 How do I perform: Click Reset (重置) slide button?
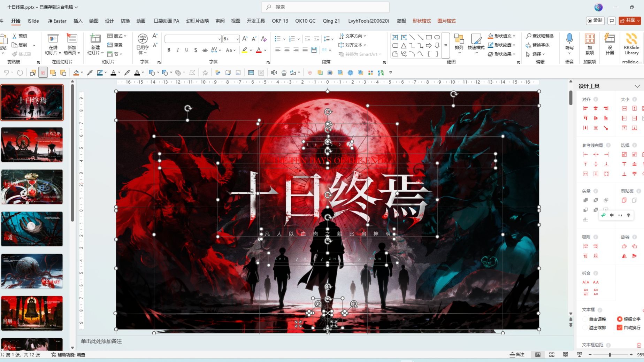[115, 45]
